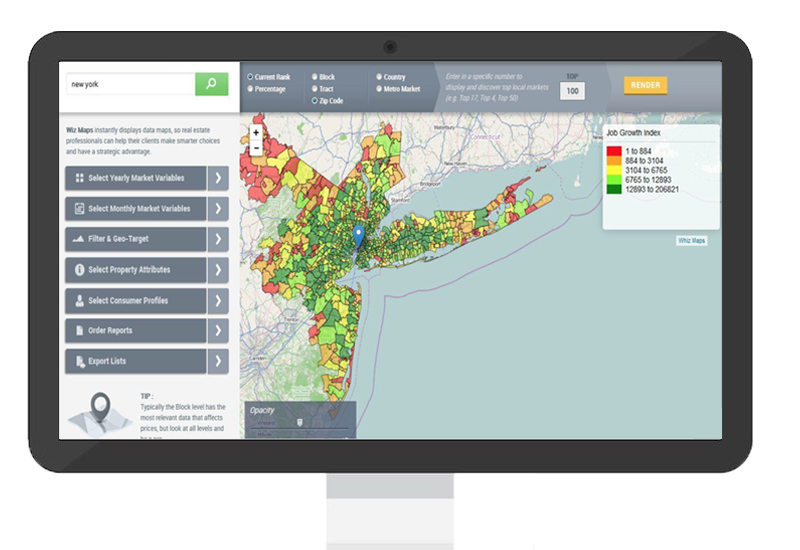The height and width of the screenshot is (550, 800).
Task: Open Select Yearly Market Variables menu
Action: tap(136, 178)
